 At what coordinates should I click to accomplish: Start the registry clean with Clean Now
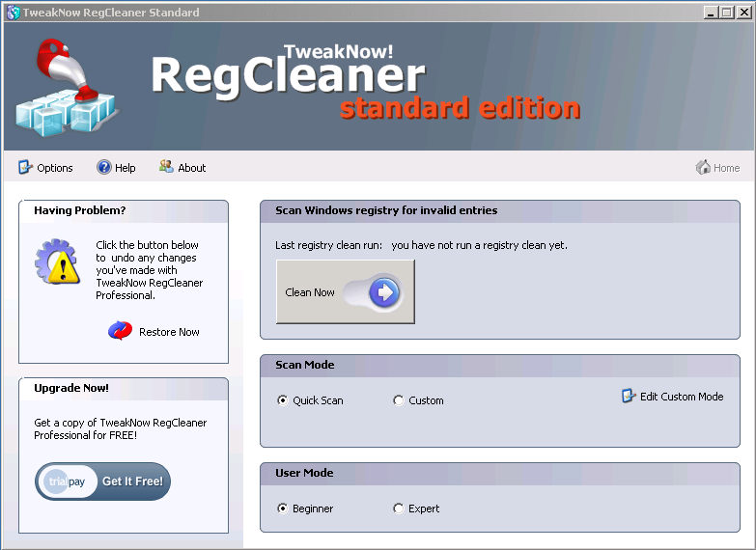(346, 291)
